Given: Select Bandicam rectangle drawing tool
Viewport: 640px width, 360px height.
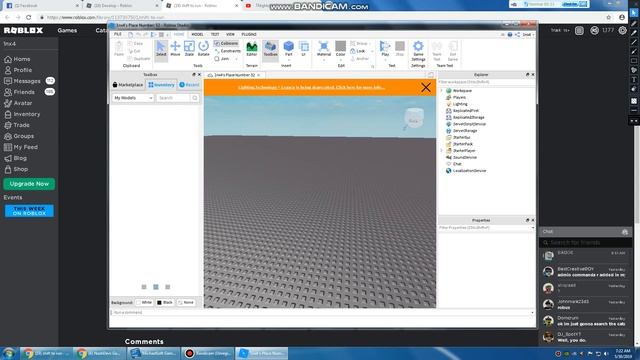Looking at the screenshot, I should point(634,61).
